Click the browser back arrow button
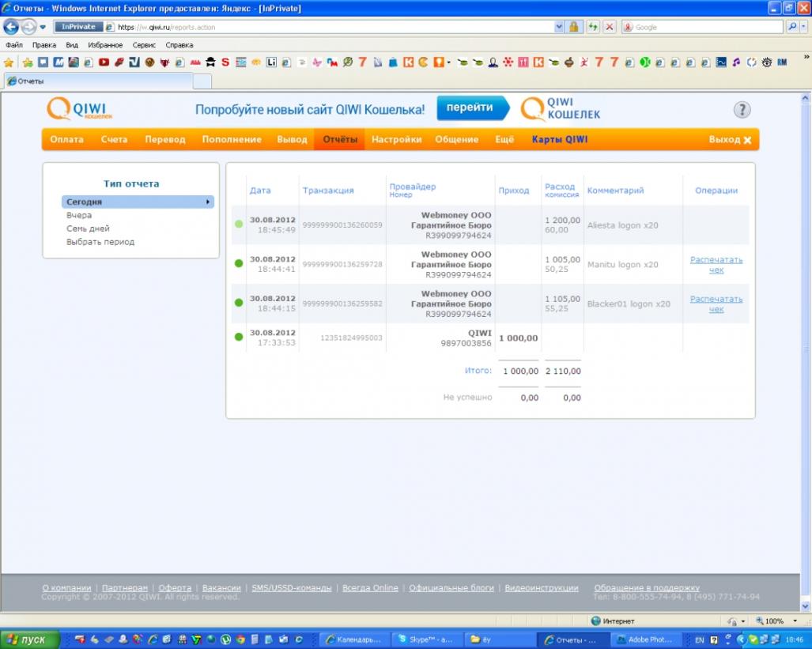Screen dimensions: 812x649 click(x=11, y=27)
